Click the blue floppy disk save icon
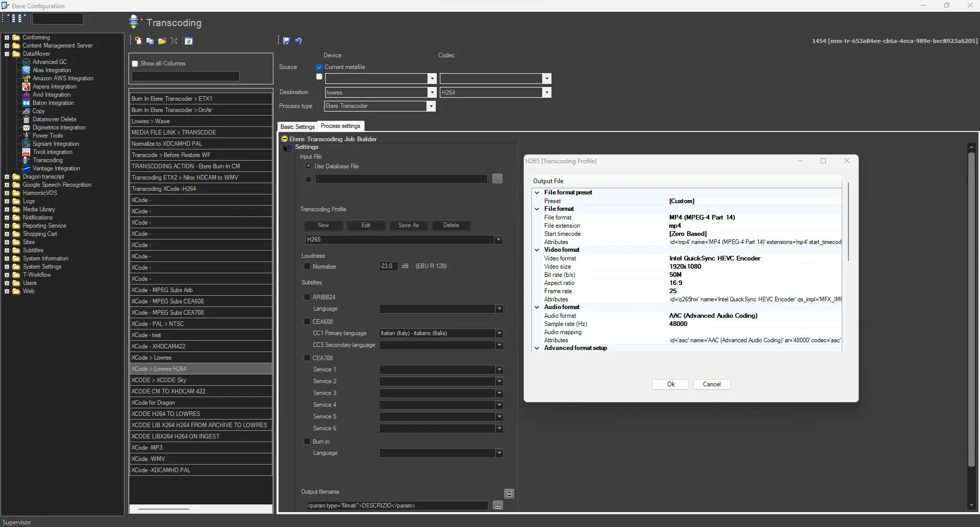Viewport: 980px width, 527px height. click(287, 41)
